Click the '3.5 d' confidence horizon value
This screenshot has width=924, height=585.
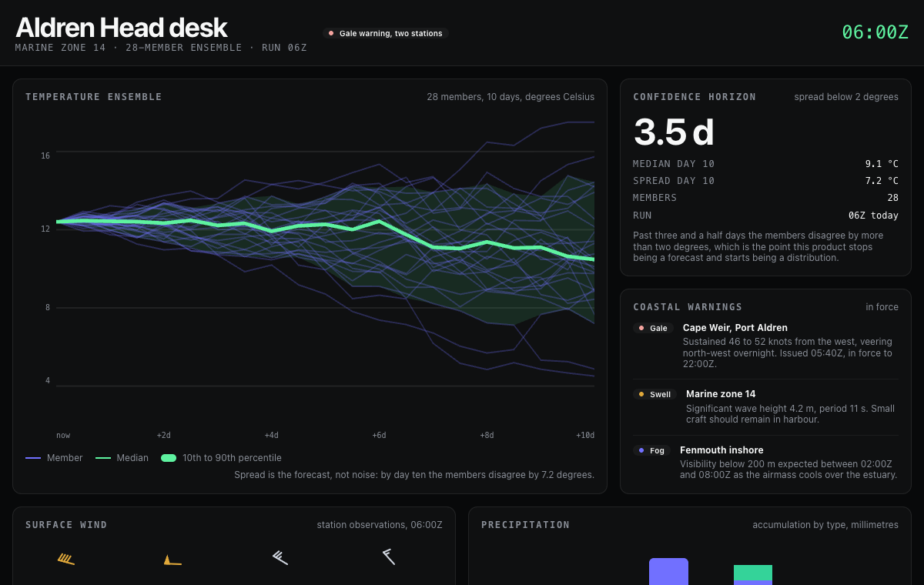tap(674, 132)
